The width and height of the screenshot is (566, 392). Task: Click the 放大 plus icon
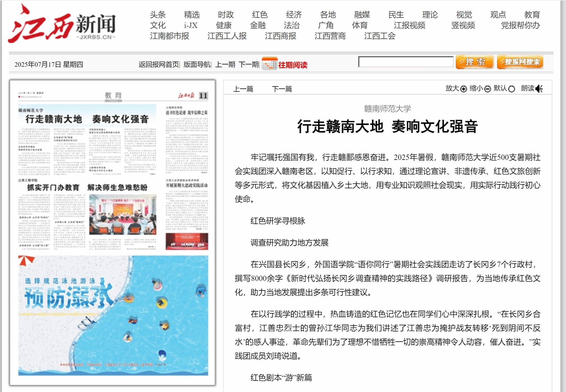(x=464, y=89)
